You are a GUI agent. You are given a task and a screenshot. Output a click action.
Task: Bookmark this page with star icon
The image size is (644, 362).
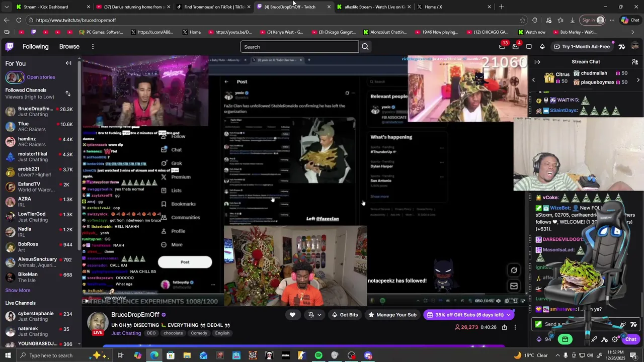coord(523,20)
